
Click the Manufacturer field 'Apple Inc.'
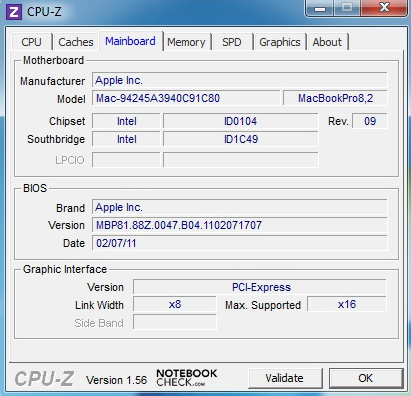240,80
